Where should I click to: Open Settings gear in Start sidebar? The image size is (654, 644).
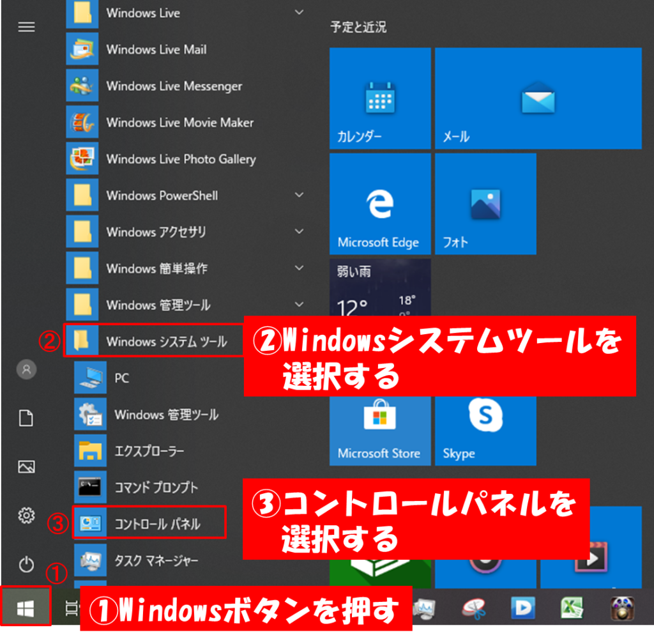click(x=26, y=516)
